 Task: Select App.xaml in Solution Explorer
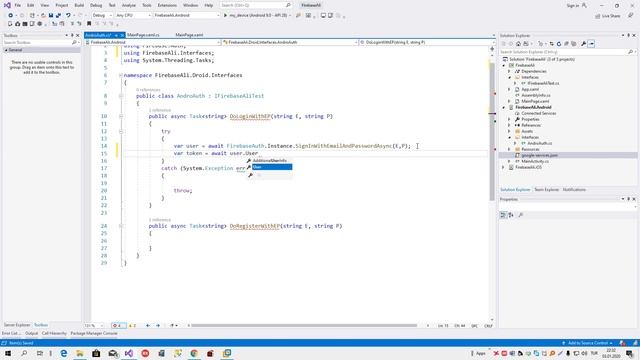530,89
